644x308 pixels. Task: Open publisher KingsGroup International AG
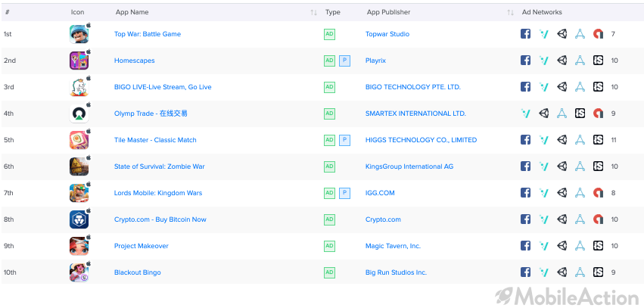409,166
